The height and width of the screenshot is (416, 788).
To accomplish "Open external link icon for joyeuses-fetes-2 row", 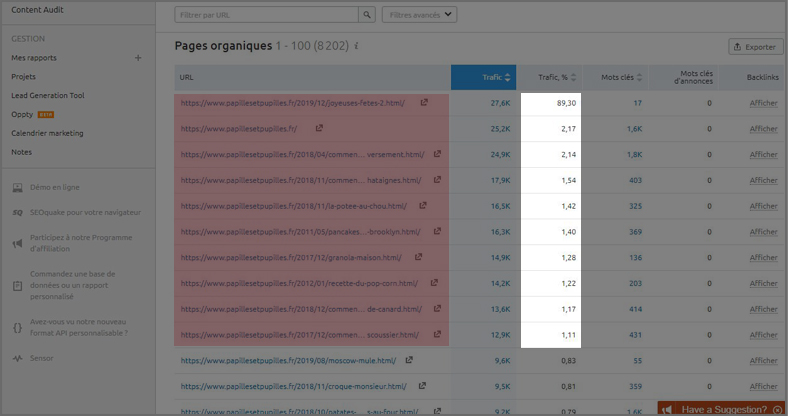I will click(424, 102).
